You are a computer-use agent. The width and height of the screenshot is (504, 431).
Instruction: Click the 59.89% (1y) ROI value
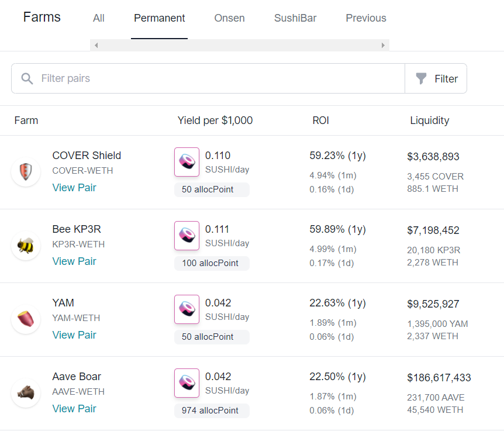(x=338, y=229)
